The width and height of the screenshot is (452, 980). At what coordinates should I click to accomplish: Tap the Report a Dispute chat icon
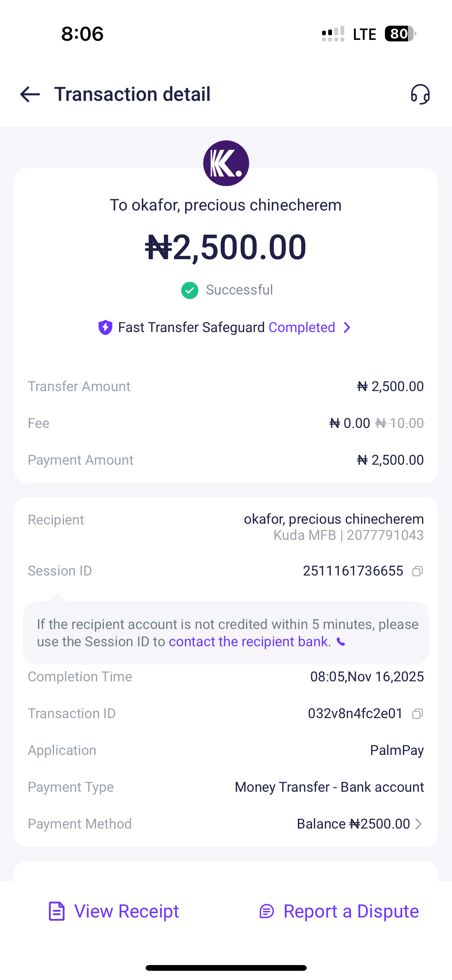[267, 911]
